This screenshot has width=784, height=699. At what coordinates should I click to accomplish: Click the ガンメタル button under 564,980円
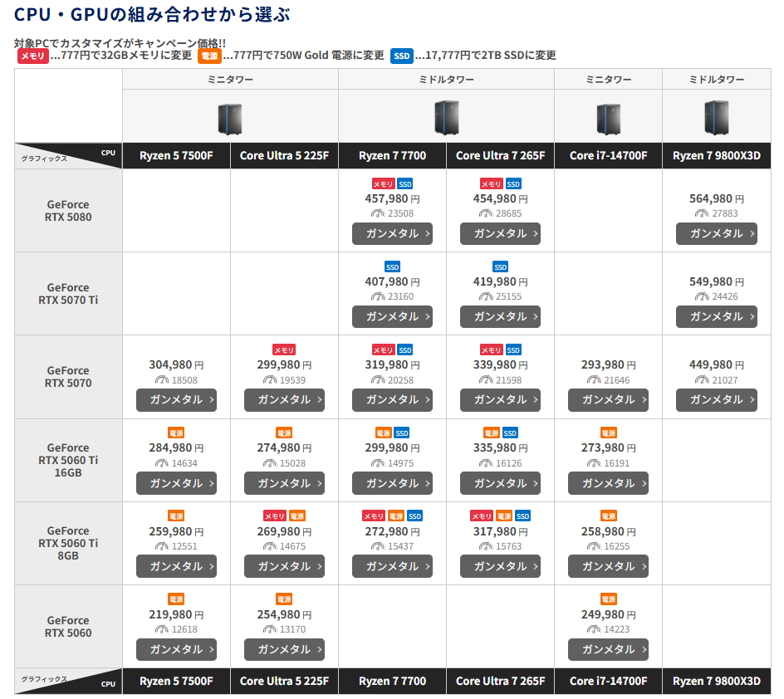click(x=716, y=233)
